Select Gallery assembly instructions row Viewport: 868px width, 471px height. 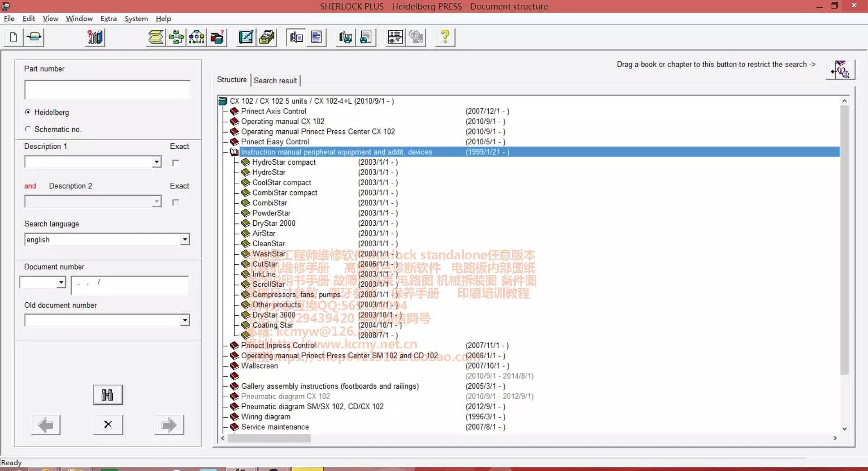pos(330,386)
